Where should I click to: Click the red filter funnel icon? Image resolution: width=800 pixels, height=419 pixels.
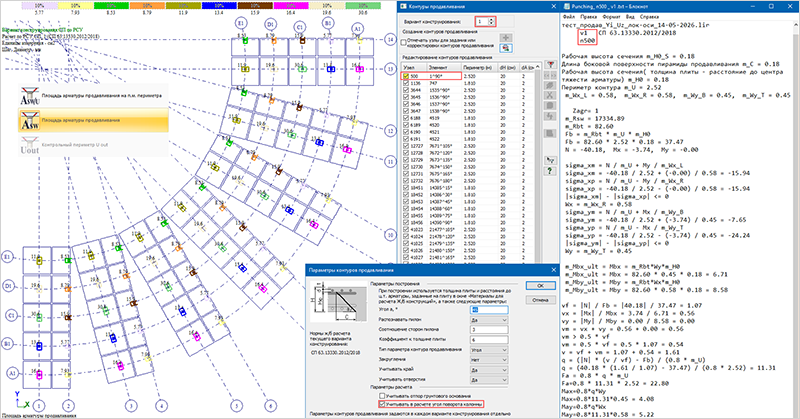(x=550, y=65)
